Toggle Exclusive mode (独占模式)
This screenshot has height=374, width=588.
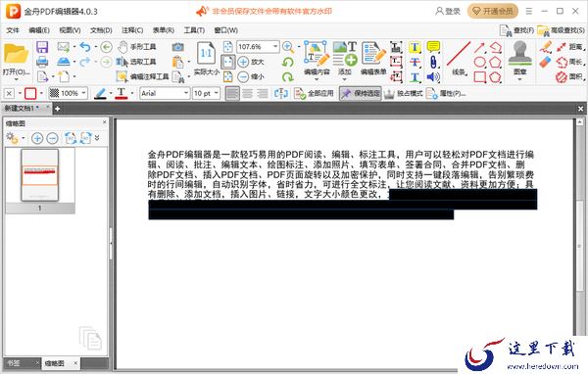pos(404,93)
